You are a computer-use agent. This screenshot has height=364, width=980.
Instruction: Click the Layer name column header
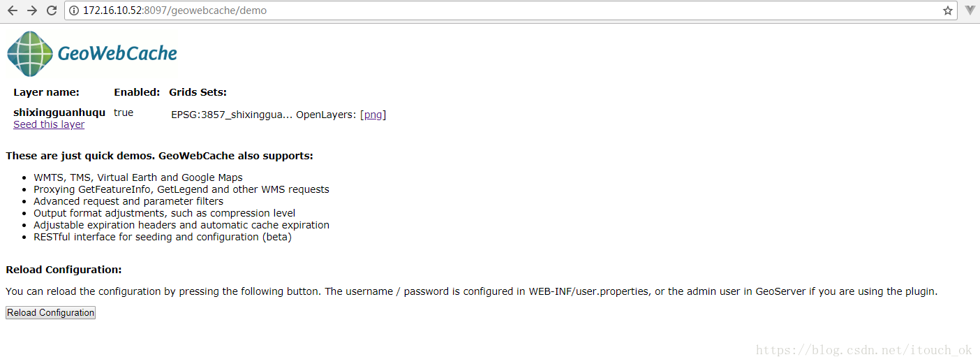(46, 92)
